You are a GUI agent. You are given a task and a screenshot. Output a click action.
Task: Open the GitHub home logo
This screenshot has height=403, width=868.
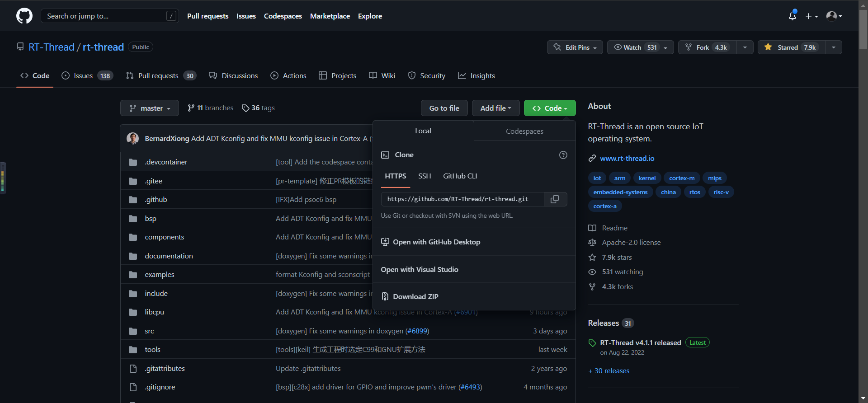(24, 16)
